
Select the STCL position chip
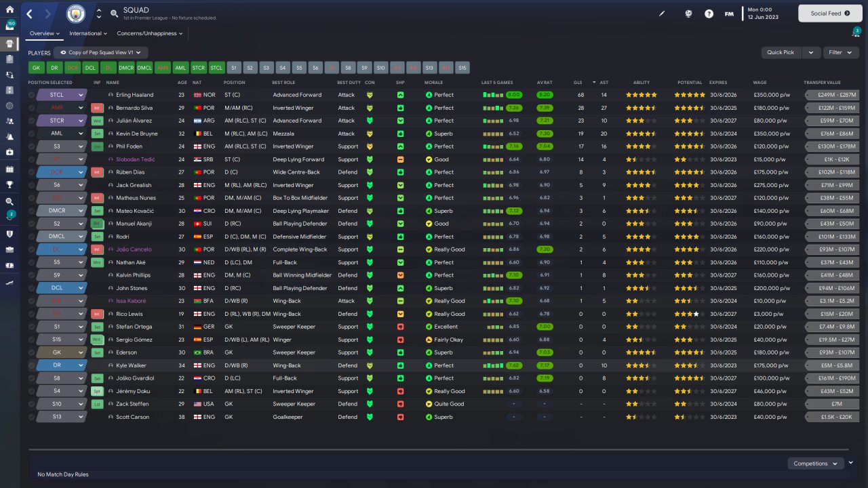click(x=216, y=68)
